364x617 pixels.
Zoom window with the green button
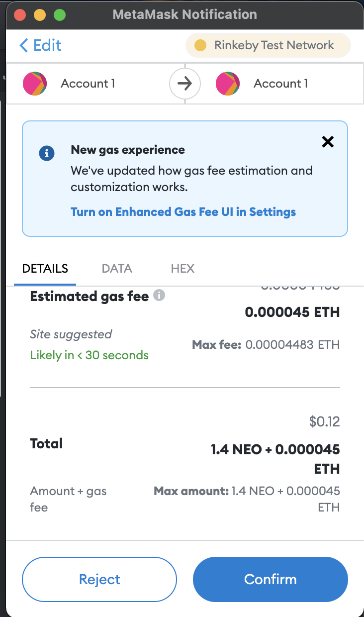click(x=60, y=14)
